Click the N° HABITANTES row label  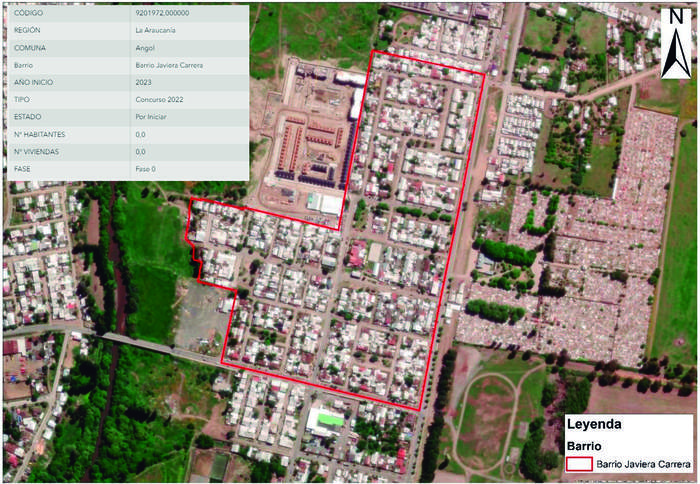point(37,135)
